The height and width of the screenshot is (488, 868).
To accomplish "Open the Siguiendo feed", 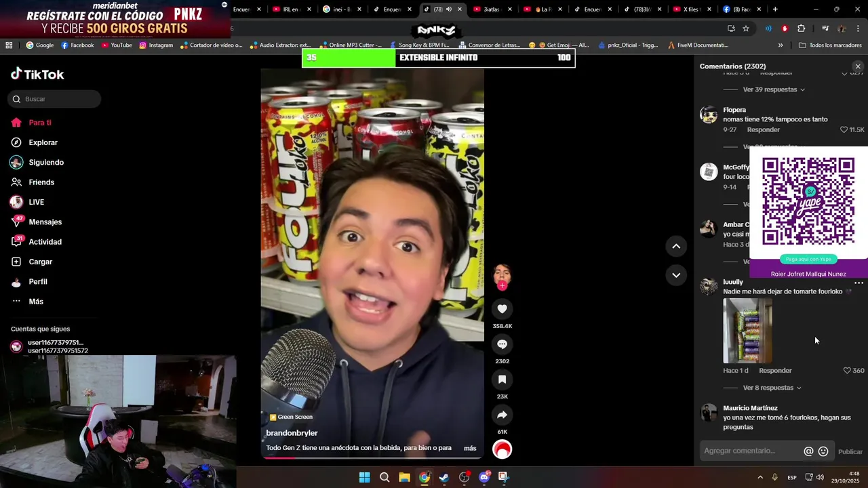I will [37, 163].
